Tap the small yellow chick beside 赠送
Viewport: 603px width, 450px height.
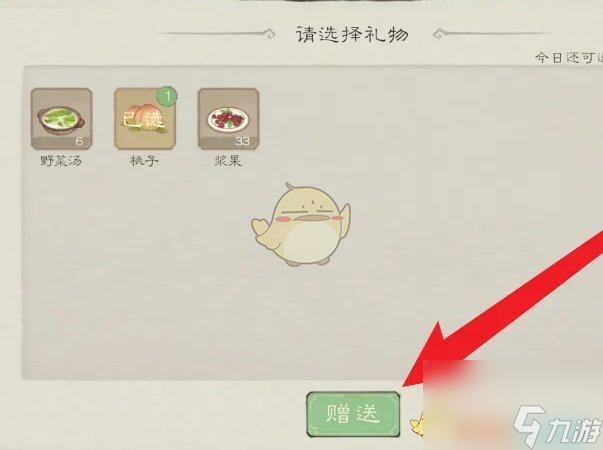[417, 424]
